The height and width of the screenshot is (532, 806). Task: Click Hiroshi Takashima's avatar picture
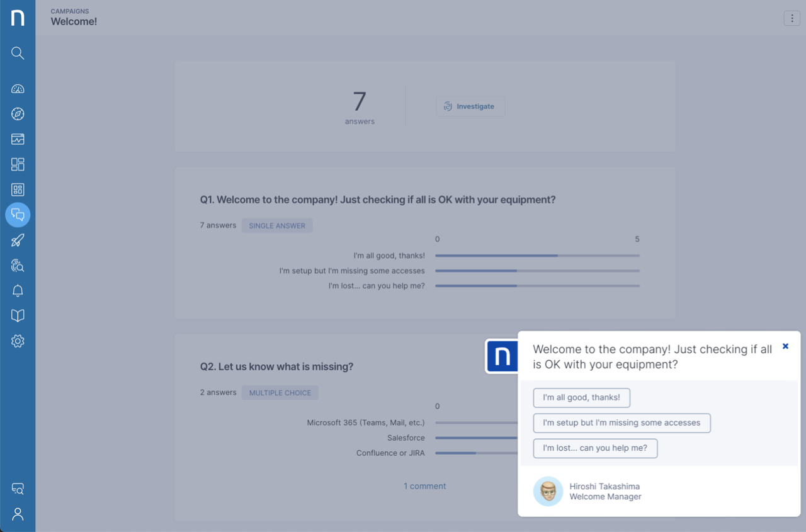pos(548,491)
